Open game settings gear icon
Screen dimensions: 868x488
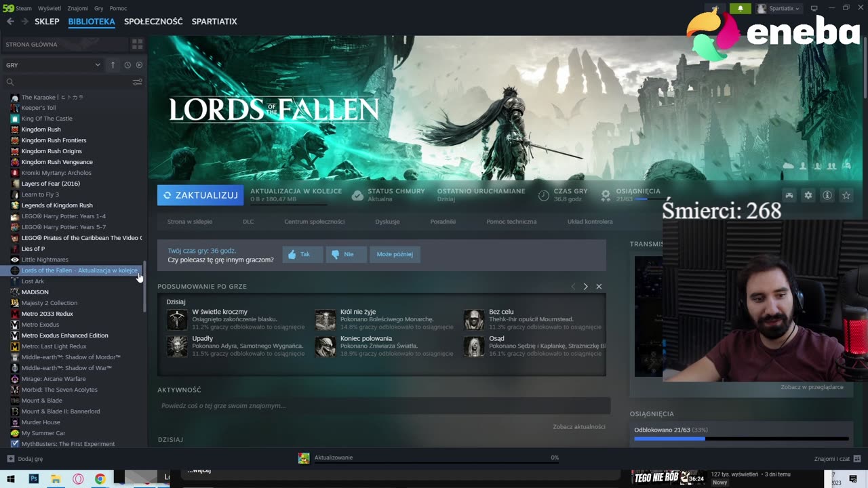pos(808,195)
